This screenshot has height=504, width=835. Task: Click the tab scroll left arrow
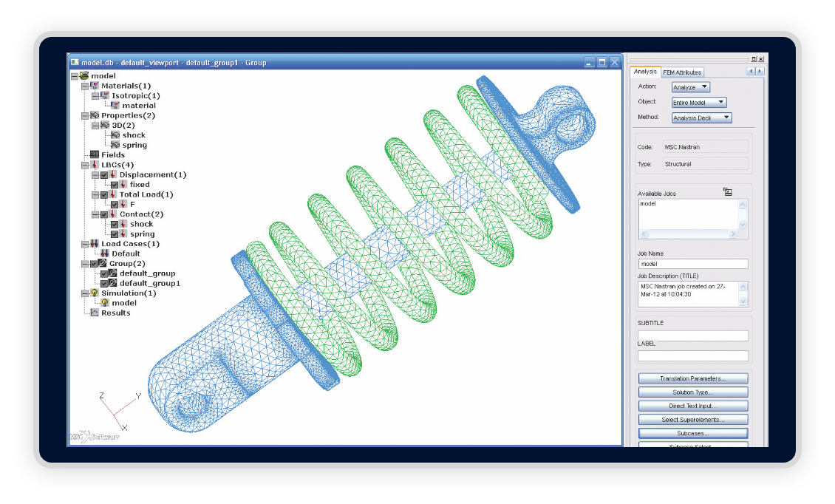[x=751, y=72]
